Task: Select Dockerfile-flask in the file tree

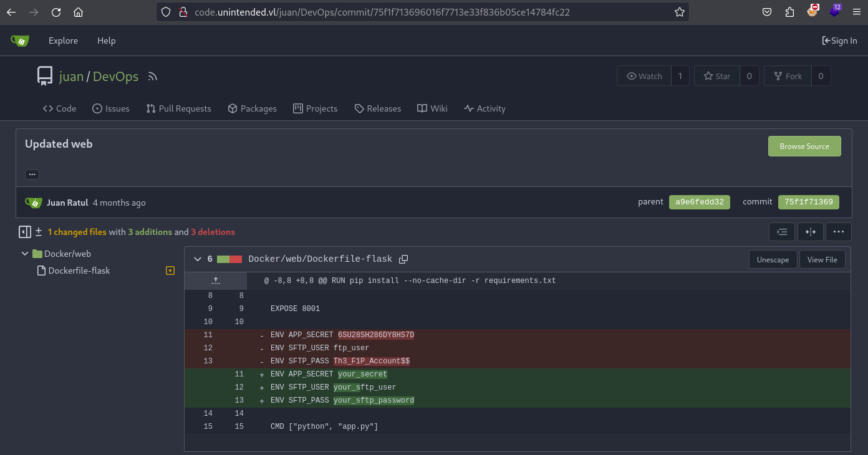Action: [x=79, y=271]
